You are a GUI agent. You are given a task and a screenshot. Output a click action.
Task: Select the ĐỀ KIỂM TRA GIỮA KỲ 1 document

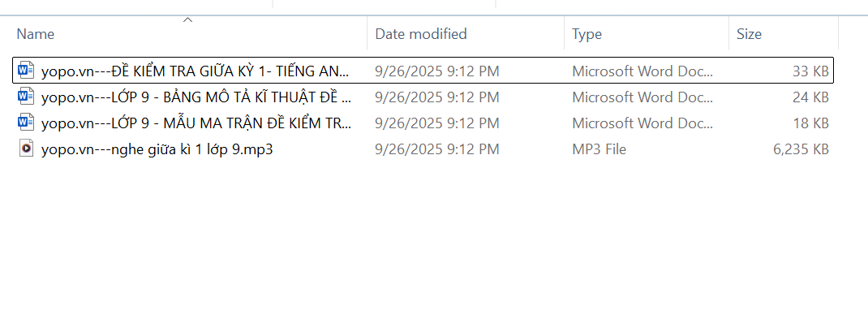coord(195,71)
